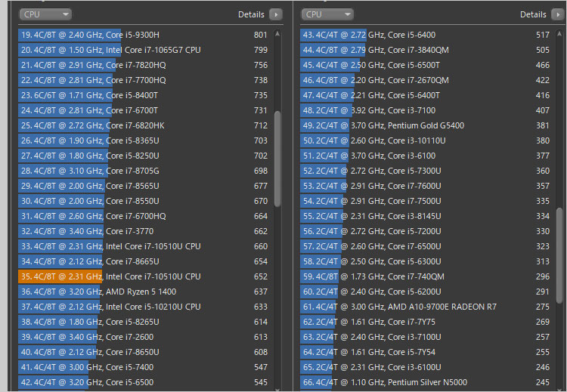The width and height of the screenshot is (567, 392).
Task: Click the left panel Details arrow button
Action: point(275,14)
